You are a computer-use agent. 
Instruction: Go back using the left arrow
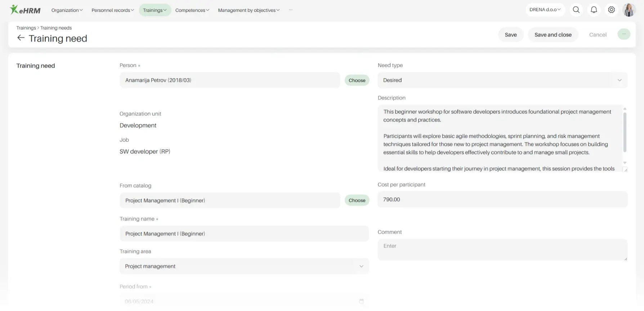click(x=21, y=38)
